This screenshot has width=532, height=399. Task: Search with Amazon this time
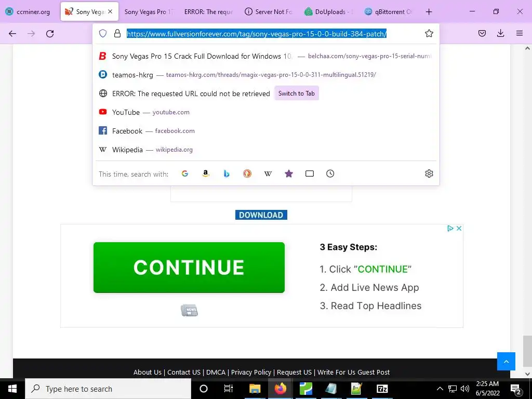pyautogui.click(x=206, y=174)
